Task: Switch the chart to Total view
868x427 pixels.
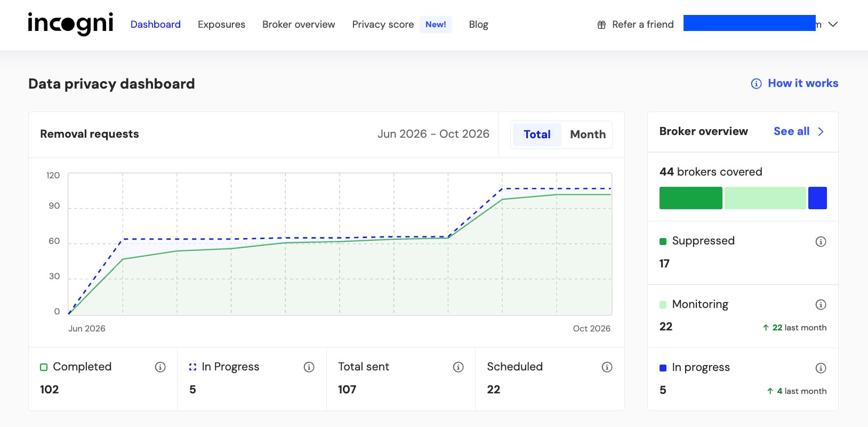Action: [x=537, y=135]
